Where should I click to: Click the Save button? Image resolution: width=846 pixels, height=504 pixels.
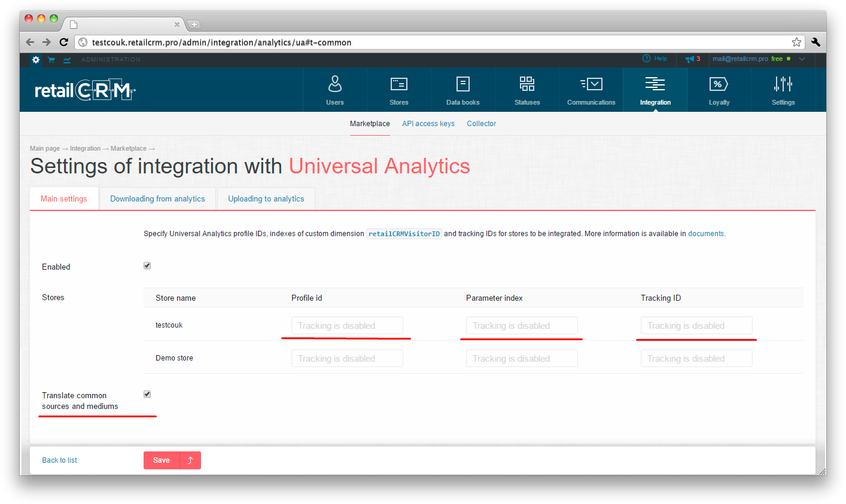coord(162,460)
